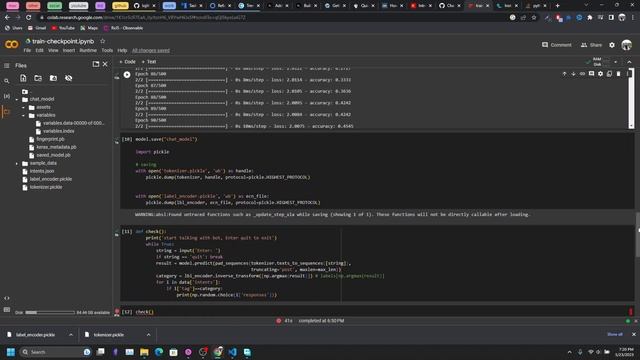Open the Windows Start menu

pos(11,352)
